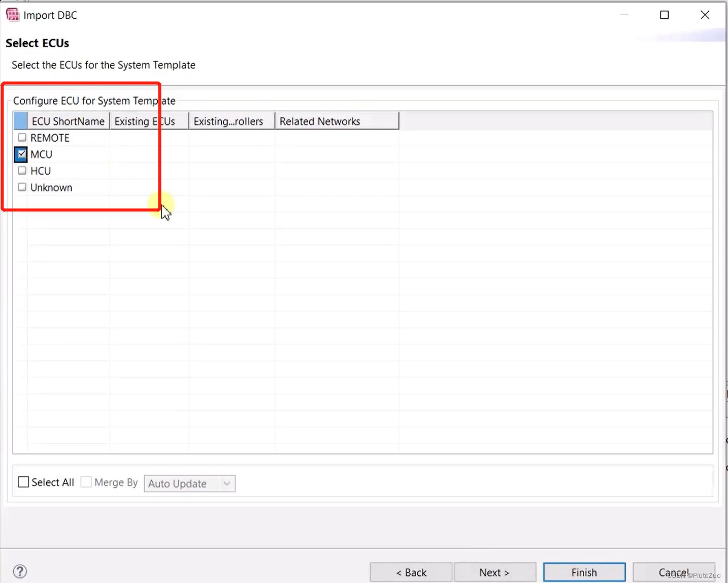
Task: Click the Existing...rollers column header
Action: (232, 121)
